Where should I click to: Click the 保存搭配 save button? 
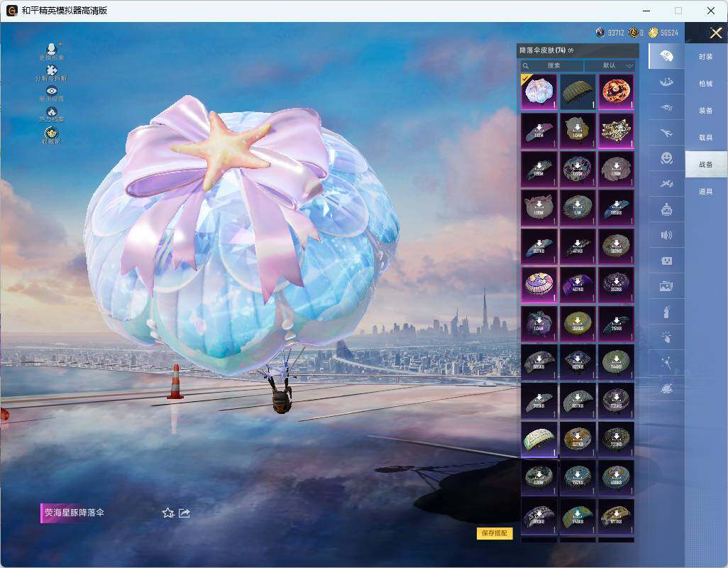pos(495,532)
